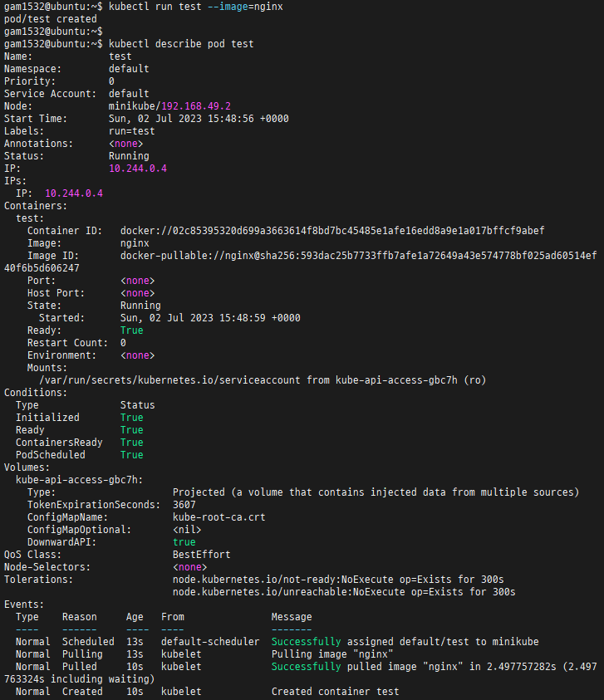
Task: Click the Priority value 0
Action: pos(111,81)
